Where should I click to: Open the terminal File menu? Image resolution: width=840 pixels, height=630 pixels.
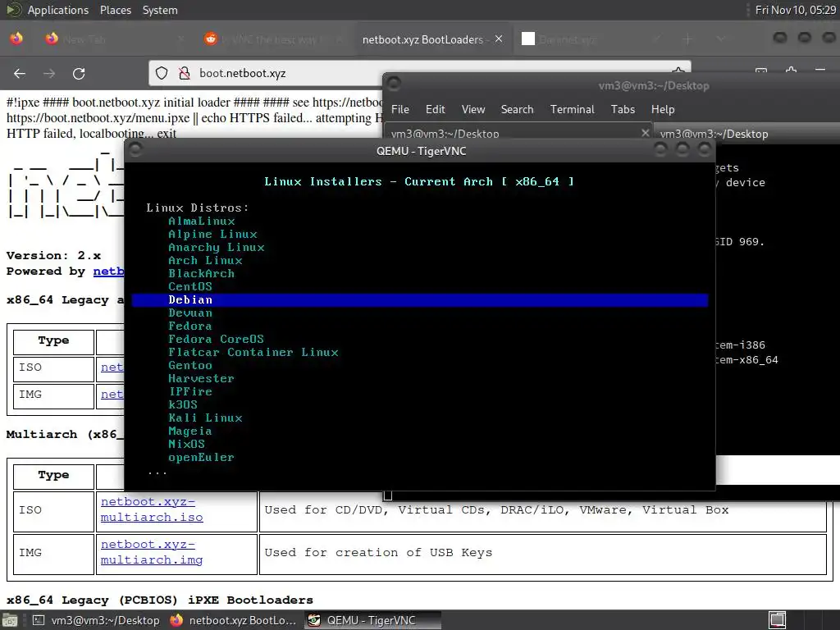tap(400, 109)
